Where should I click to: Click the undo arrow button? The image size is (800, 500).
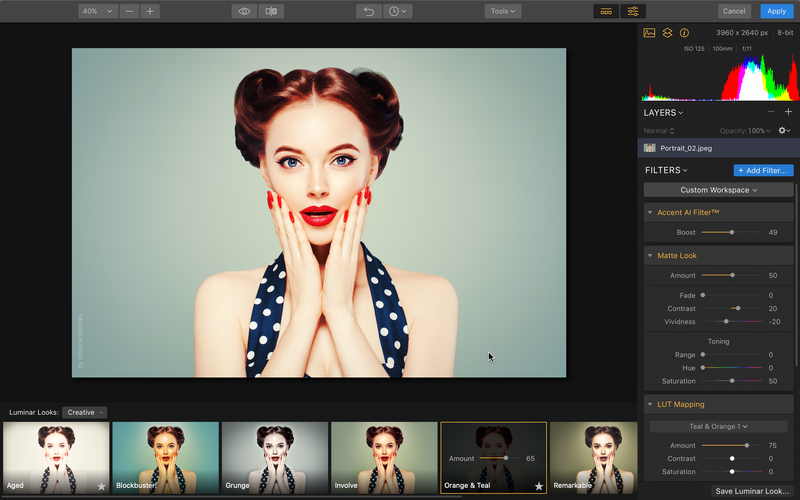click(369, 11)
